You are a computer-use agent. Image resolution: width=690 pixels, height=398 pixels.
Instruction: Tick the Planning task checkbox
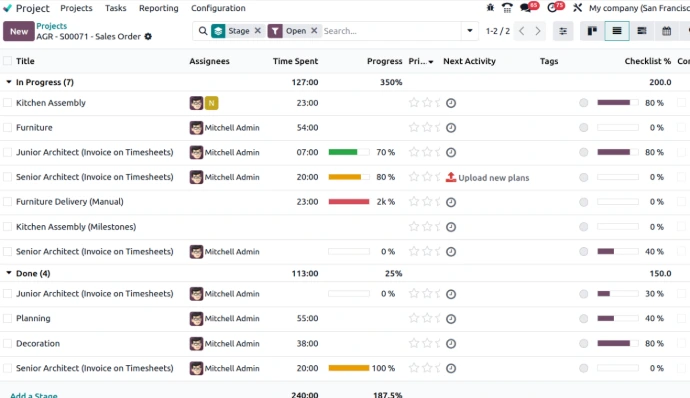(7, 318)
